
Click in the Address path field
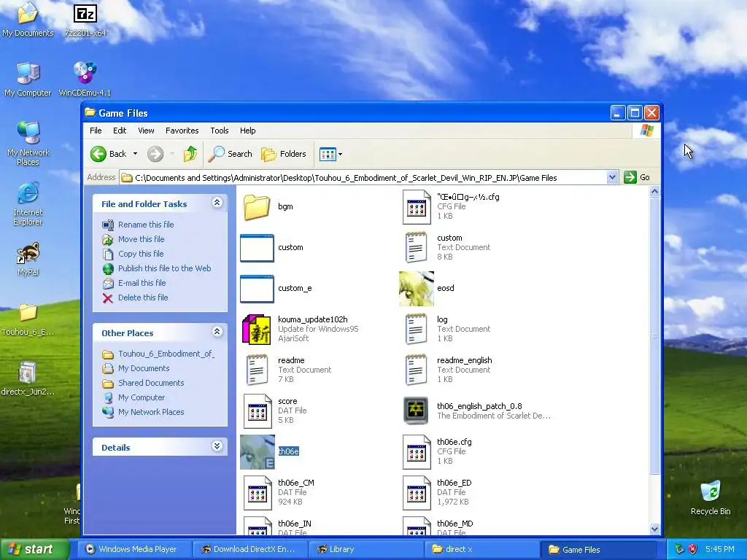pos(363,178)
